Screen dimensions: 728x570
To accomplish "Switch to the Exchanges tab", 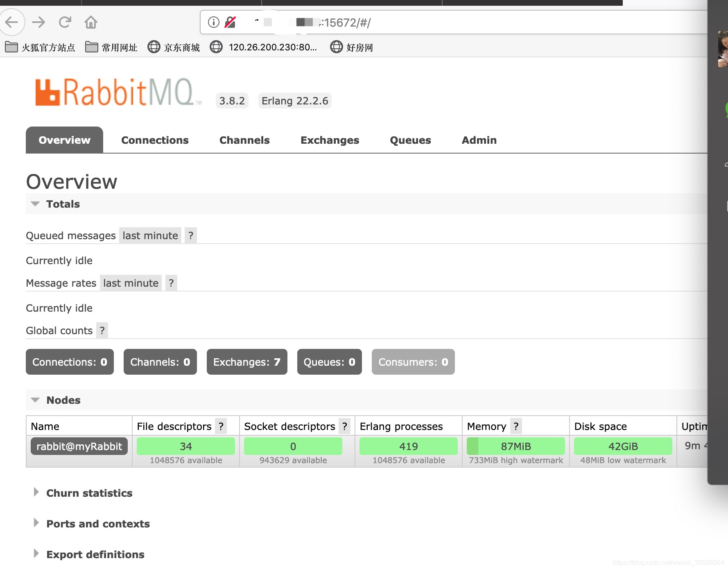I will (x=330, y=140).
